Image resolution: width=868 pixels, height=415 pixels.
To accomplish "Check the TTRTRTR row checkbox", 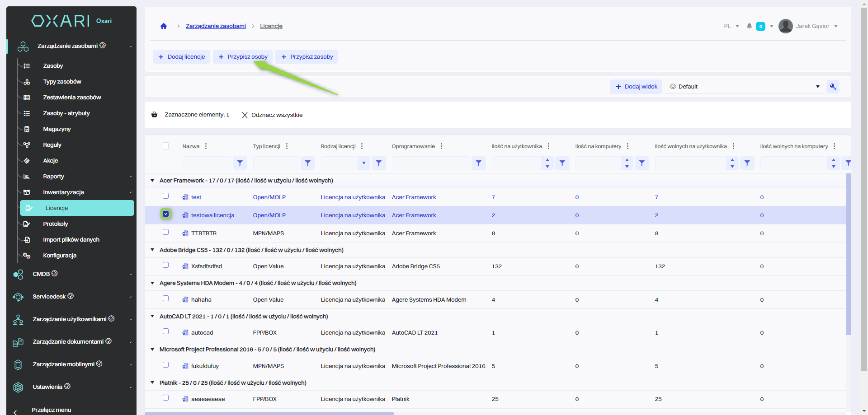I will click(x=166, y=232).
